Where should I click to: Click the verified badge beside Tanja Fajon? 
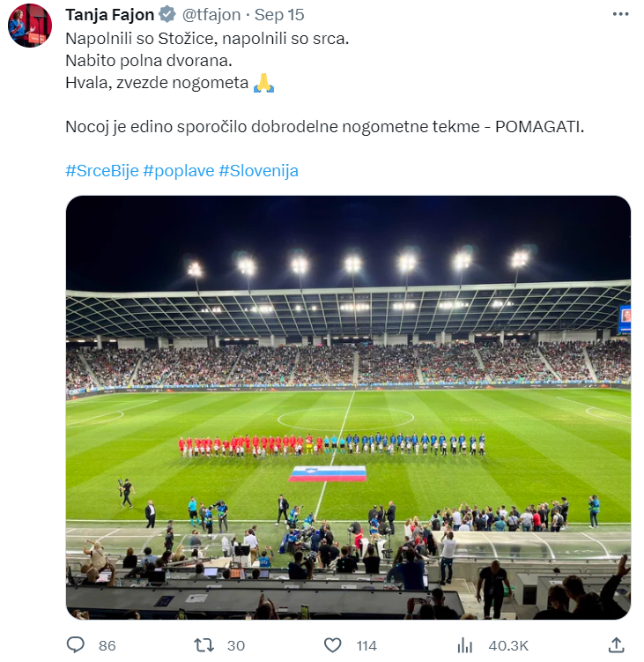click(167, 15)
